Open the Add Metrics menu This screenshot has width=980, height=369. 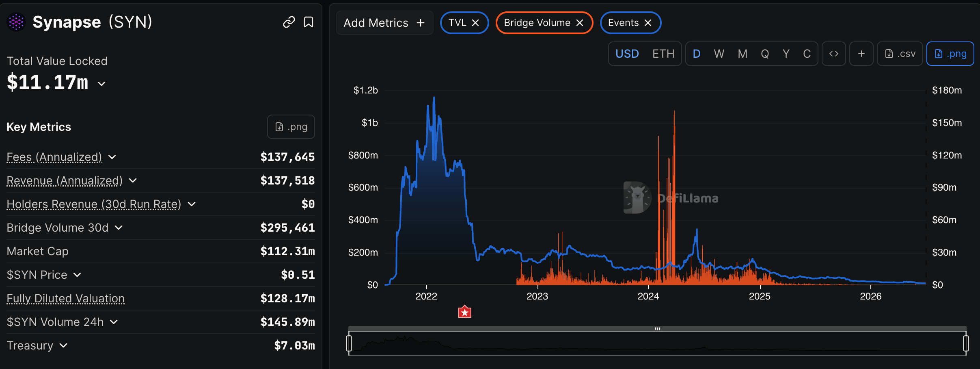384,23
